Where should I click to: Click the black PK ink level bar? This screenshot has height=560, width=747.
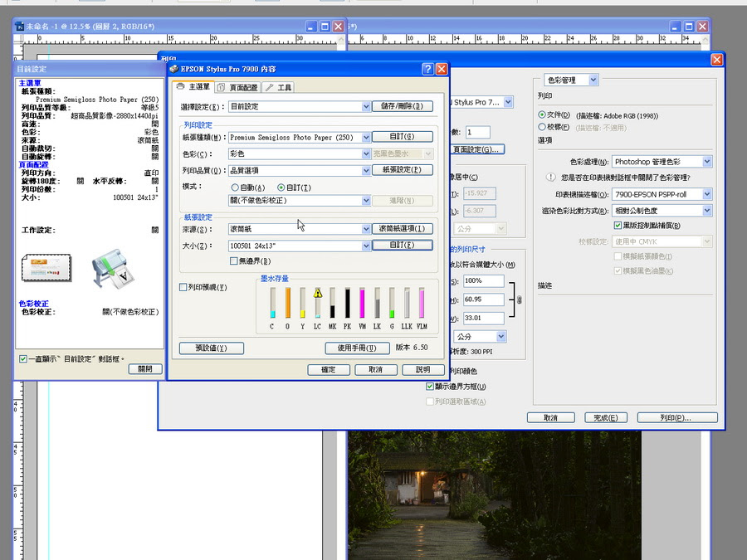coord(347,303)
